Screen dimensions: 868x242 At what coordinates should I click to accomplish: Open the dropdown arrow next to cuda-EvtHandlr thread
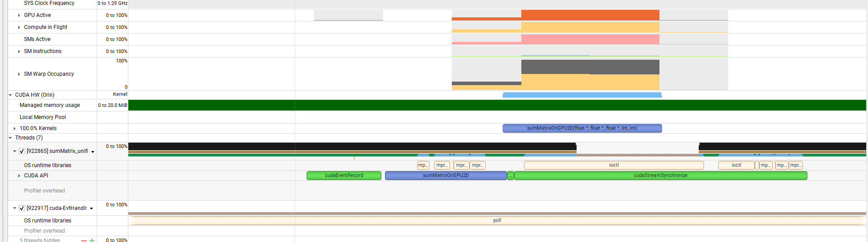click(91, 209)
